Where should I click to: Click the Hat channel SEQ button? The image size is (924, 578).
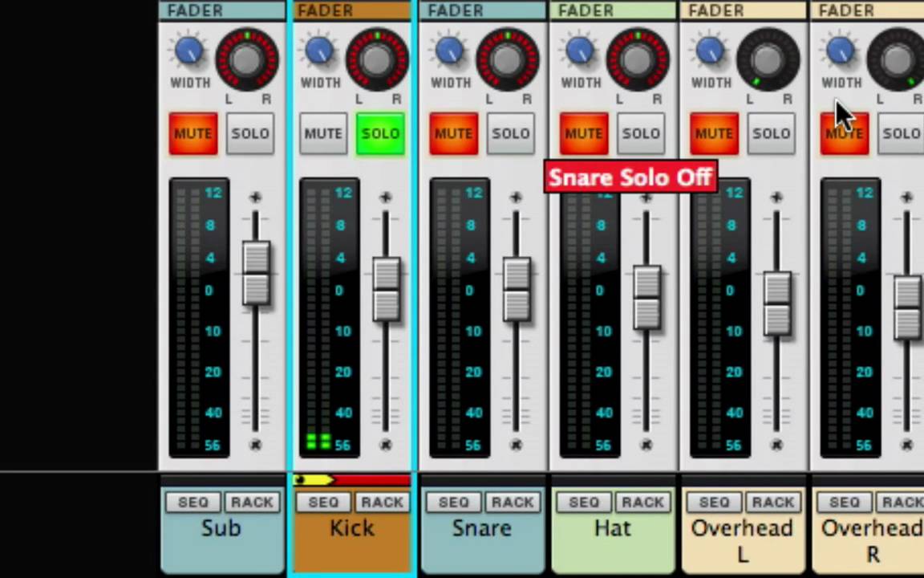[x=584, y=503]
